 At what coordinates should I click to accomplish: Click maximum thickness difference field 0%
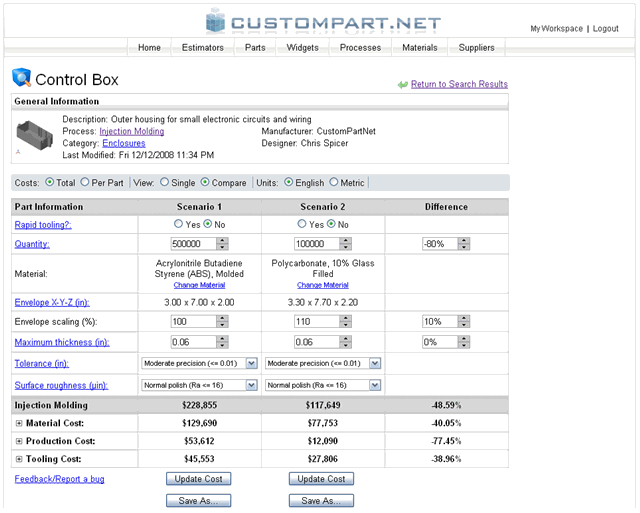coord(440,342)
